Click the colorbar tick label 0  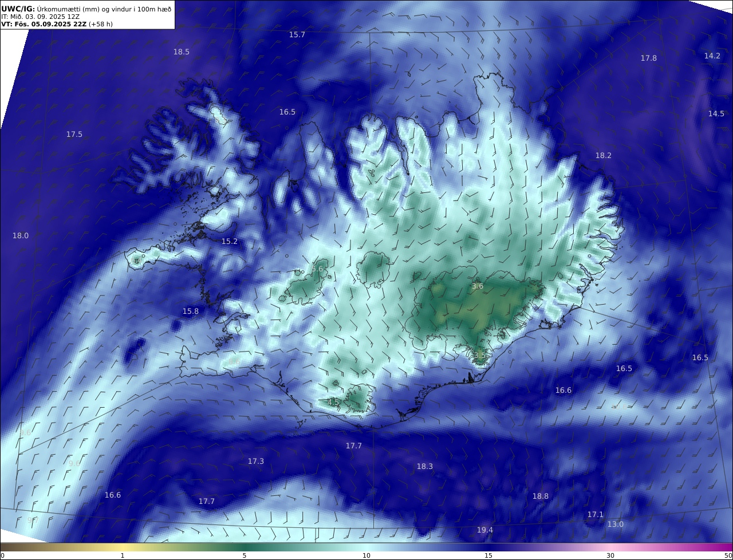pyautogui.click(x=2, y=555)
